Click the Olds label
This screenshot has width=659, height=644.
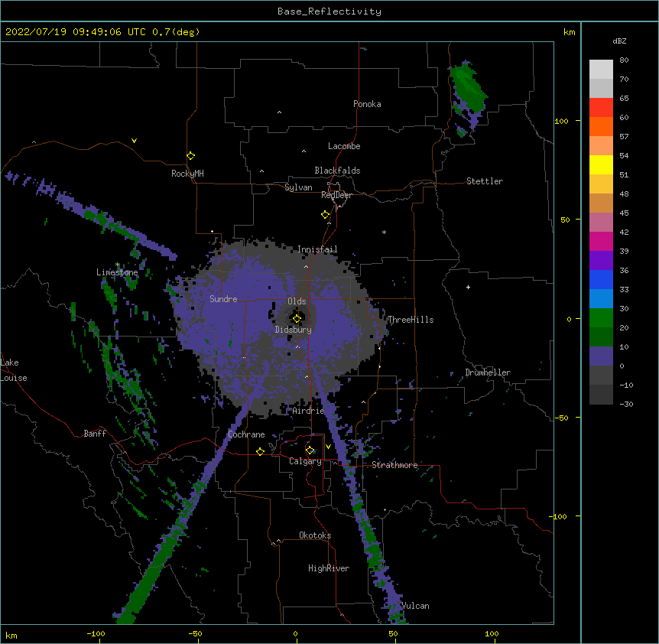[297, 301]
